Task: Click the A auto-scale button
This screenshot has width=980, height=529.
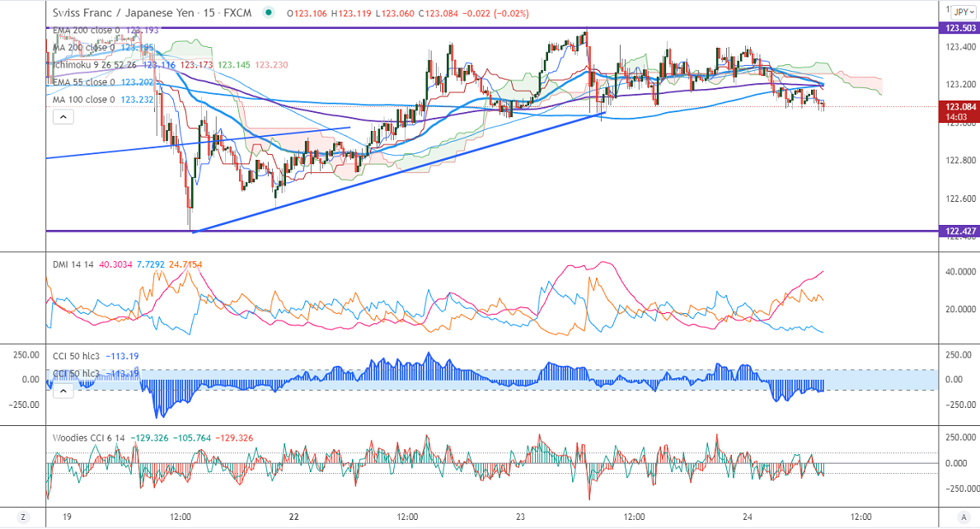Action: coord(964,517)
